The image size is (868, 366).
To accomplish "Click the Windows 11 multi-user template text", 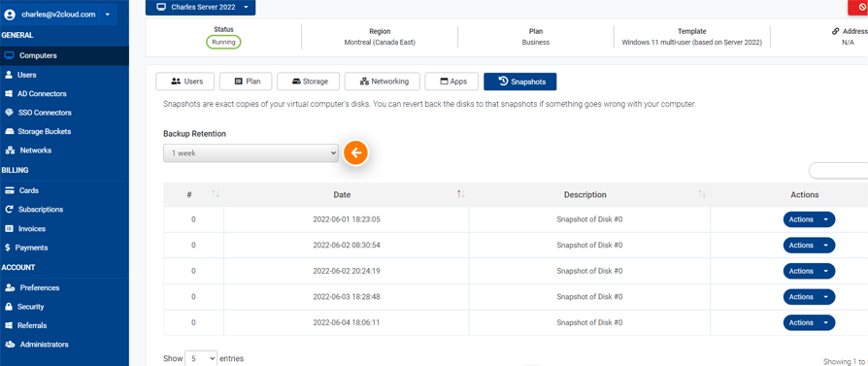I will pyautogui.click(x=692, y=42).
